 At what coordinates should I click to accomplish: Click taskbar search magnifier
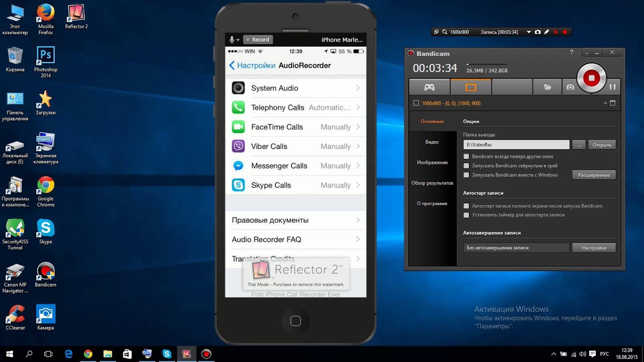pyautogui.click(x=29, y=354)
